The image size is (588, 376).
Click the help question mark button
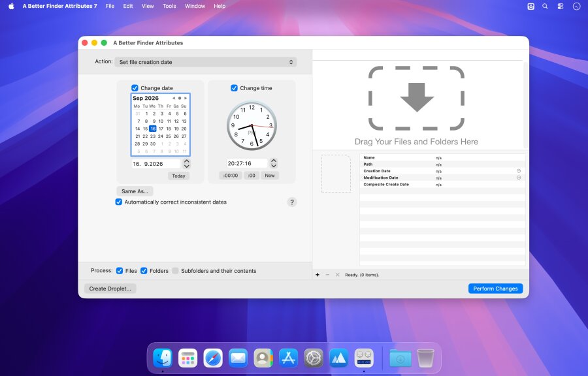[292, 202]
